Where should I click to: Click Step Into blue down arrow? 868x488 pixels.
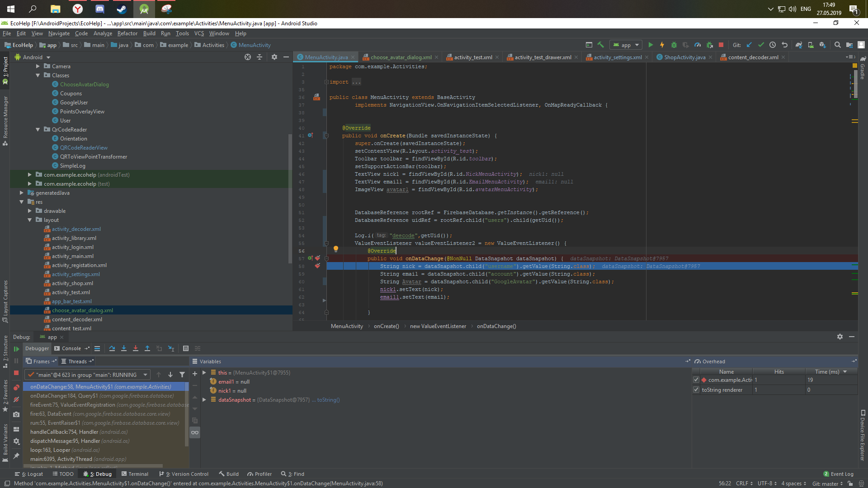pyautogui.click(x=123, y=348)
